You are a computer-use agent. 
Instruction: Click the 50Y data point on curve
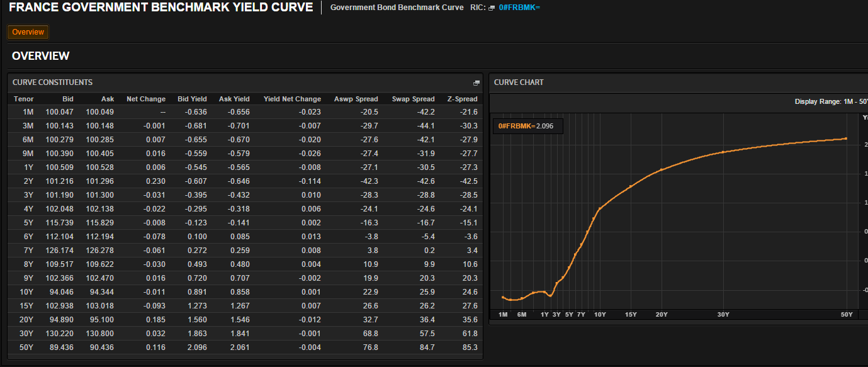846,138
